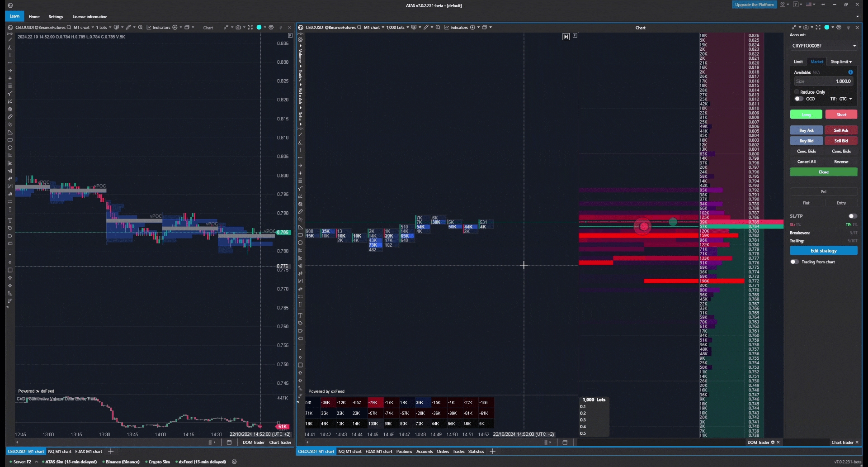Open the settings gear in right panel header
868x467 pixels.
pos(839,28)
